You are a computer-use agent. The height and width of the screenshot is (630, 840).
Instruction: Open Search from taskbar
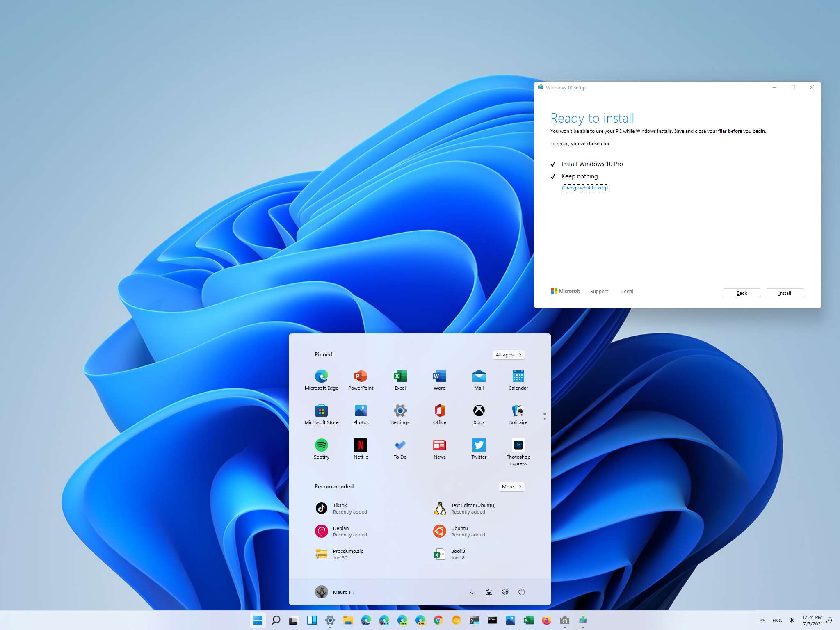[x=276, y=621]
